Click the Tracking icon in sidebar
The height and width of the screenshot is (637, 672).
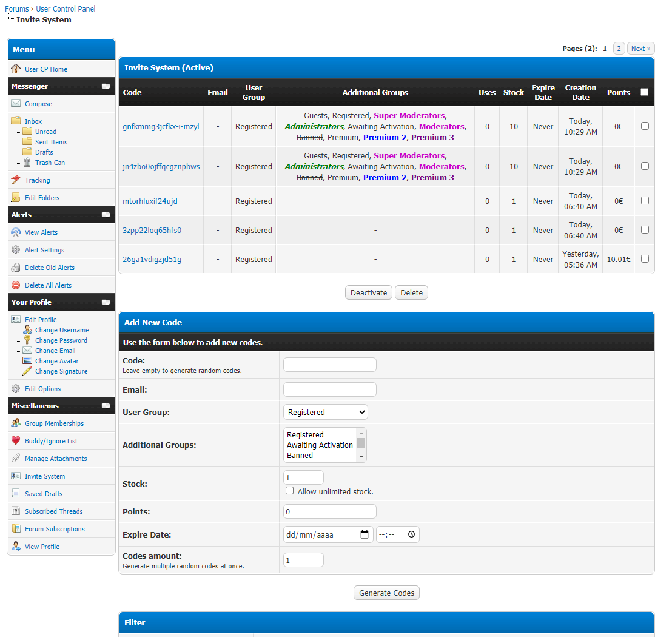pyautogui.click(x=16, y=180)
